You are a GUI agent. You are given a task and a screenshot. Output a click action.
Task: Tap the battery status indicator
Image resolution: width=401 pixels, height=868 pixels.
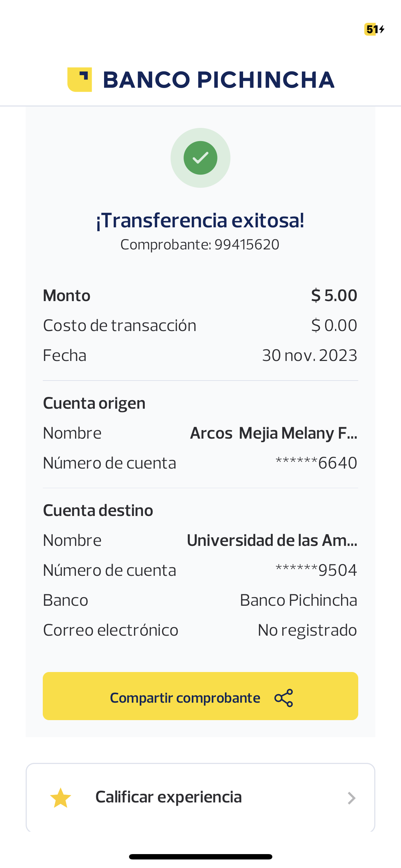(374, 29)
